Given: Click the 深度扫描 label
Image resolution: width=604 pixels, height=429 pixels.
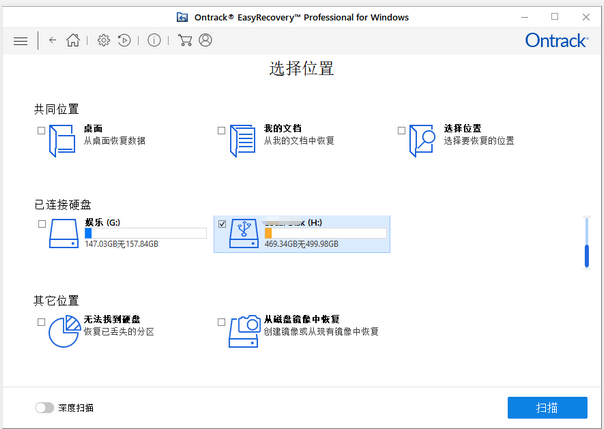Looking at the screenshot, I should click(76, 408).
